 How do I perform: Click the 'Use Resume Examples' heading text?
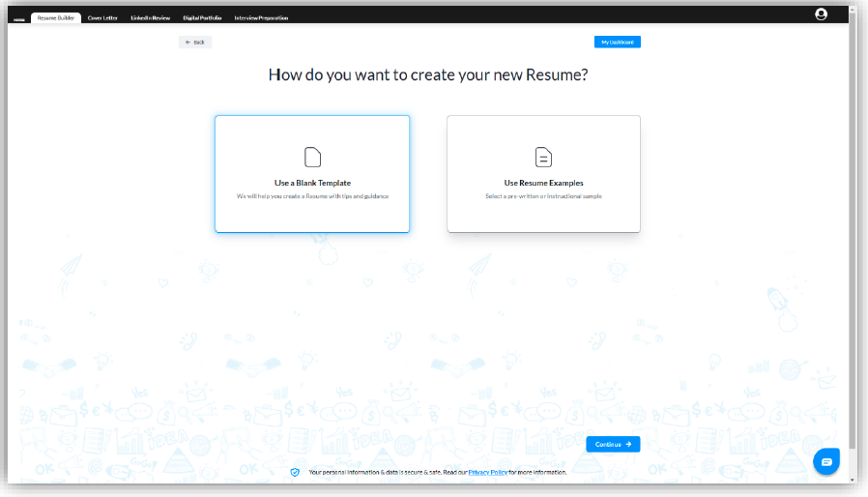click(x=543, y=183)
